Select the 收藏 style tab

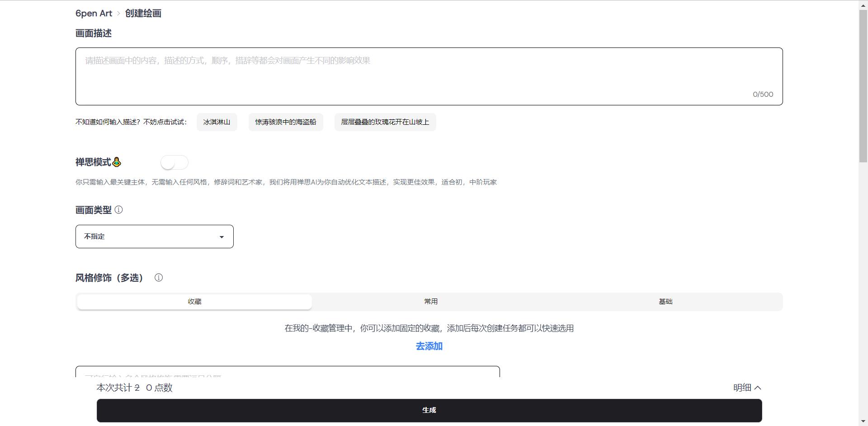(x=194, y=301)
